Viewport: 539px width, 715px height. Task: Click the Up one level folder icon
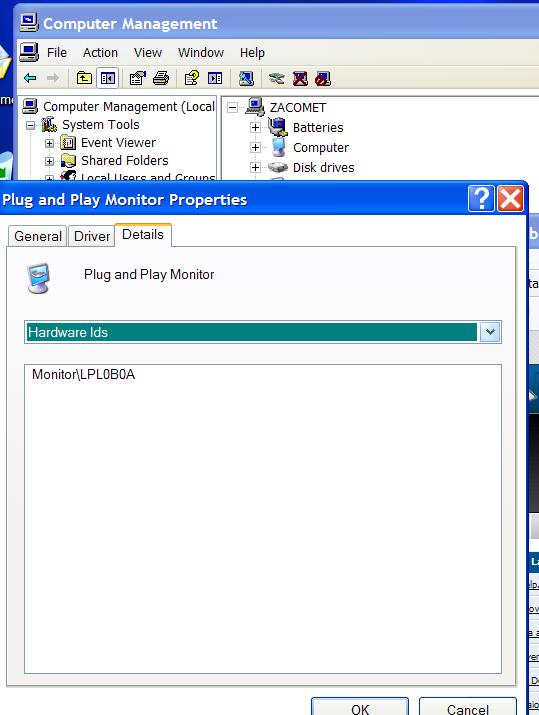(x=84, y=78)
